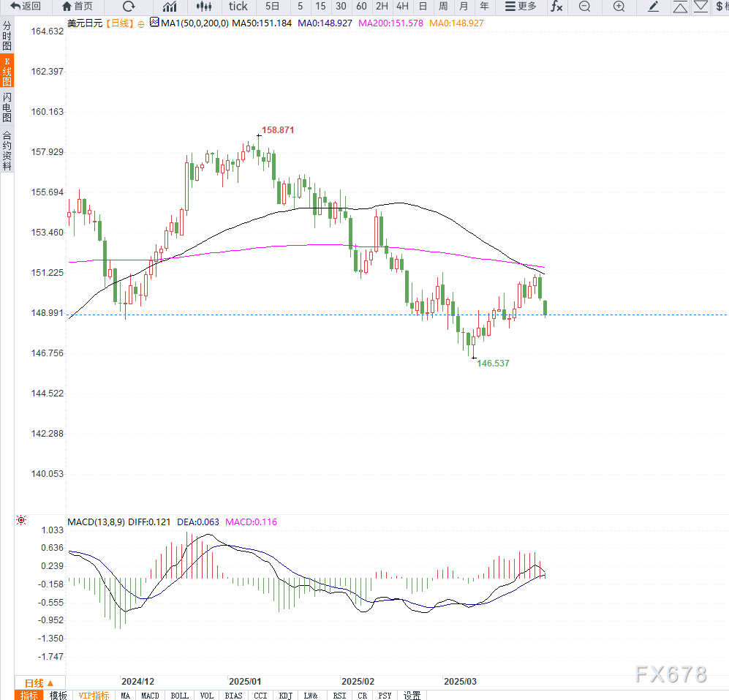This screenshot has width=729, height=700.
Task: Select the 2H timeframe
Action: tap(382, 7)
